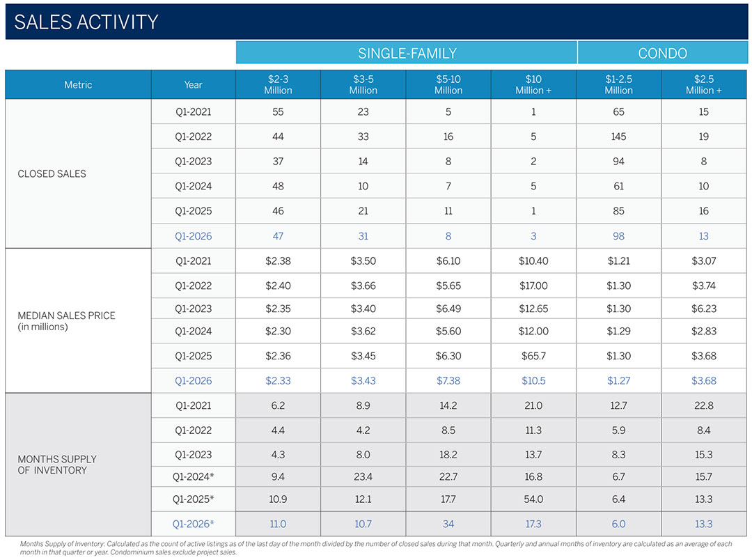Select the $5-10 Million column header
Viewport: 752px width, 560px height.
click(448, 84)
